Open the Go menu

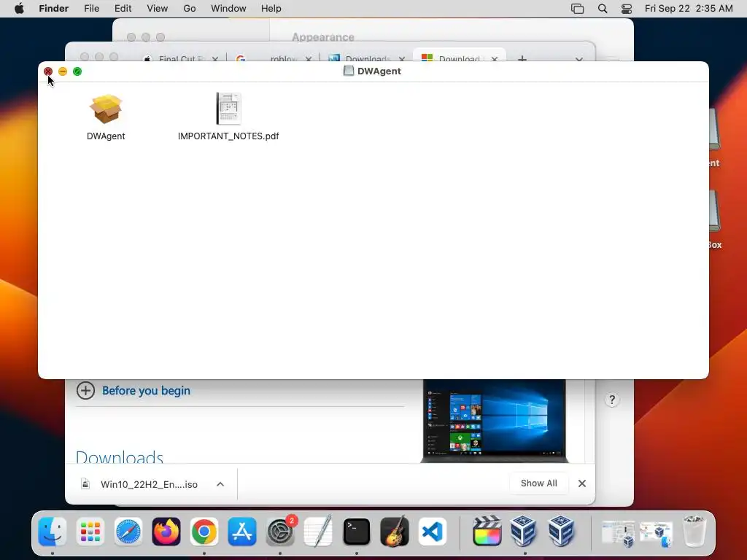(190, 9)
